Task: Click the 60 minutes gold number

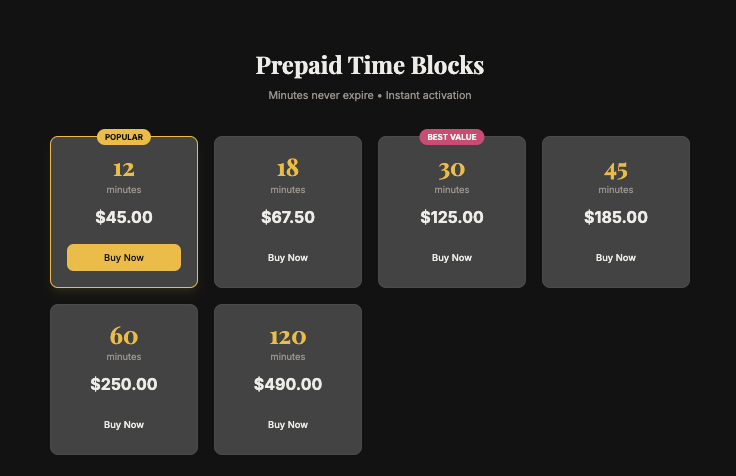Action: (124, 336)
